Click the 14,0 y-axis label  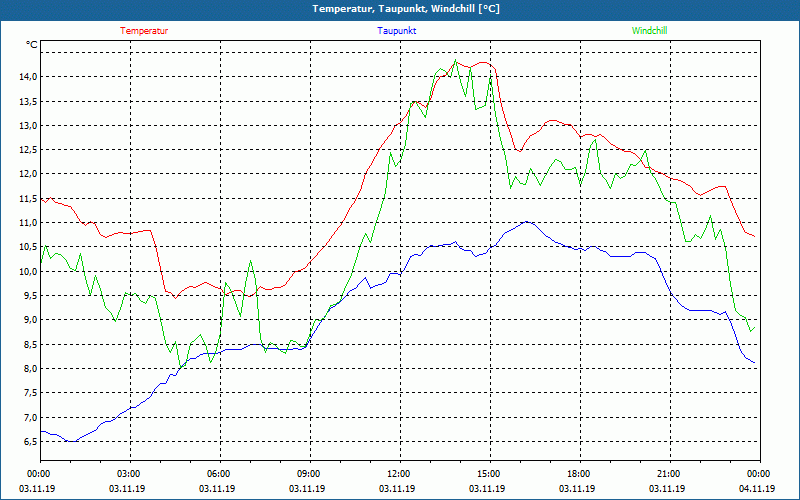click(x=28, y=77)
